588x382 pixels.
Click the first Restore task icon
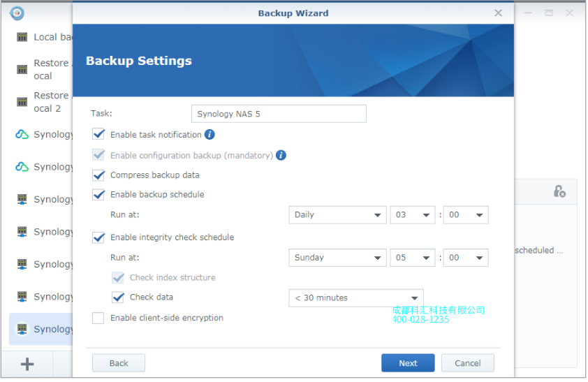[x=22, y=69]
